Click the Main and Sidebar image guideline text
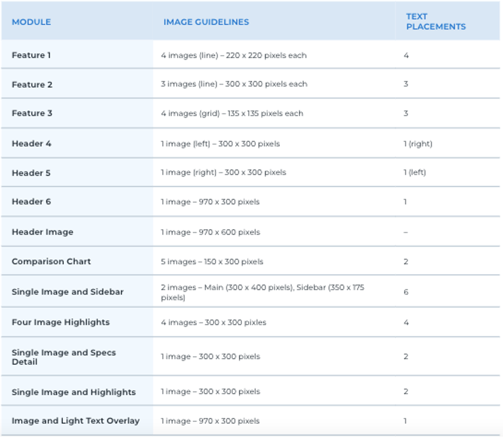The image size is (504, 437). pos(263,292)
